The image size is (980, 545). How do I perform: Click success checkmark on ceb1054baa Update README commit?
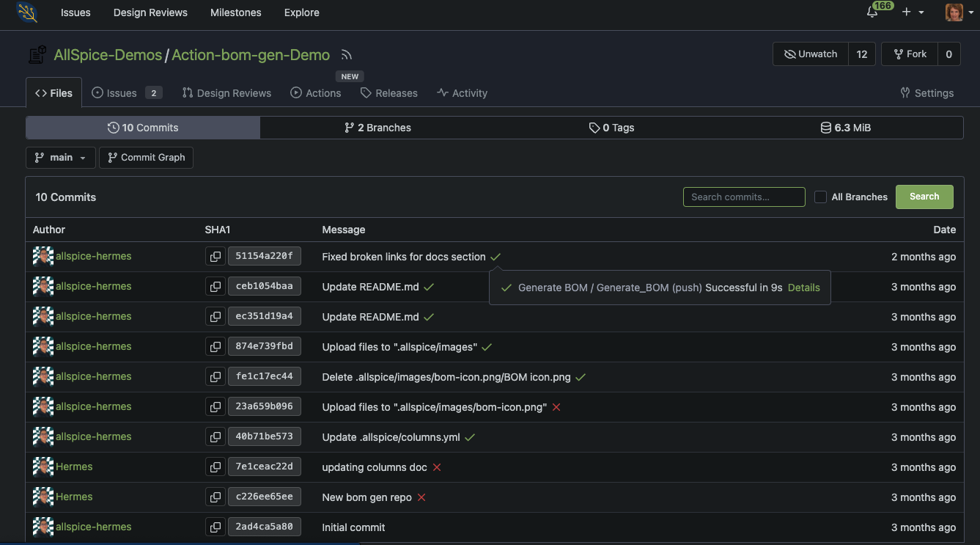429,287
